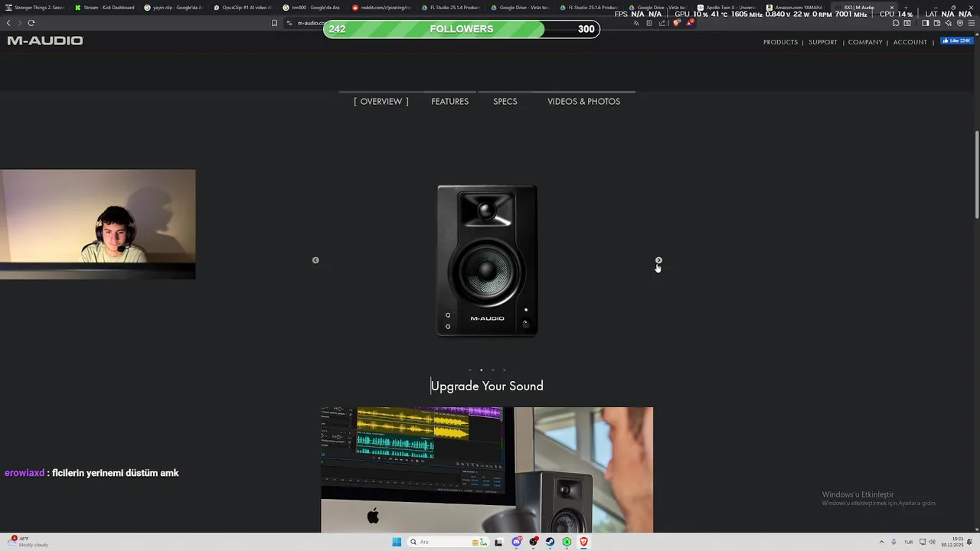The width and height of the screenshot is (980, 551).
Task: Click the TUR language indicator
Action: (909, 542)
